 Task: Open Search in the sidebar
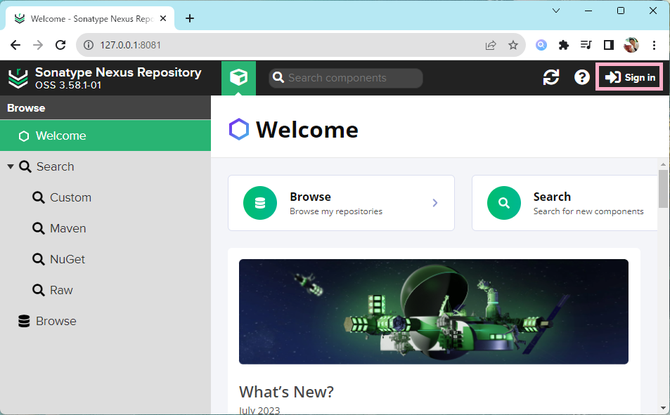pyautogui.click(x=55, y=166)
